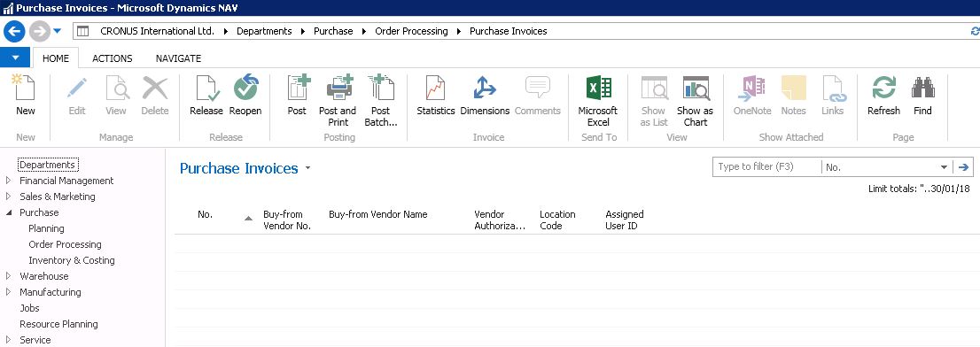The height and width of the screenshot is (347, 980).
Task: Click the Assigned User ID column header
Action: point(625,220)
